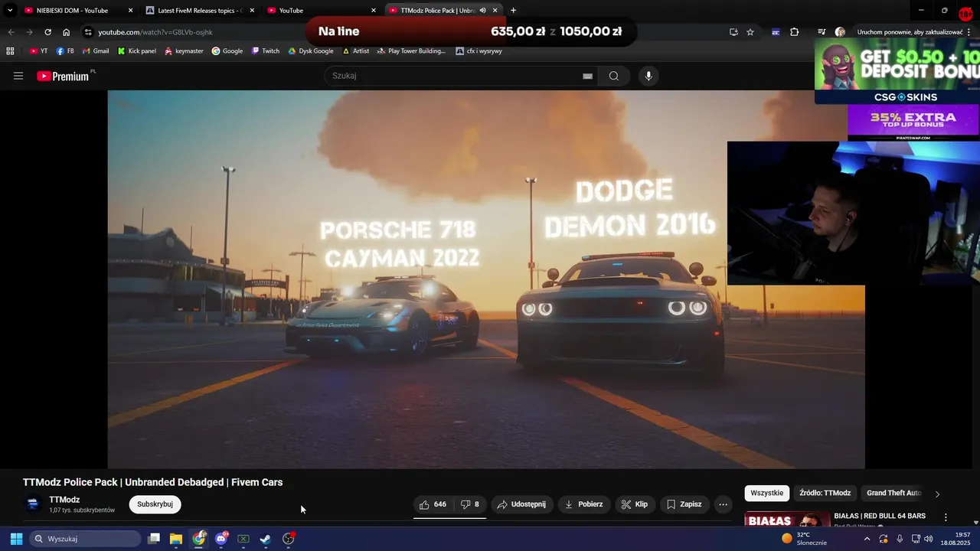Click the address bar URL
Viewport: 980px width, 551px height.
(x=155, y=32)
